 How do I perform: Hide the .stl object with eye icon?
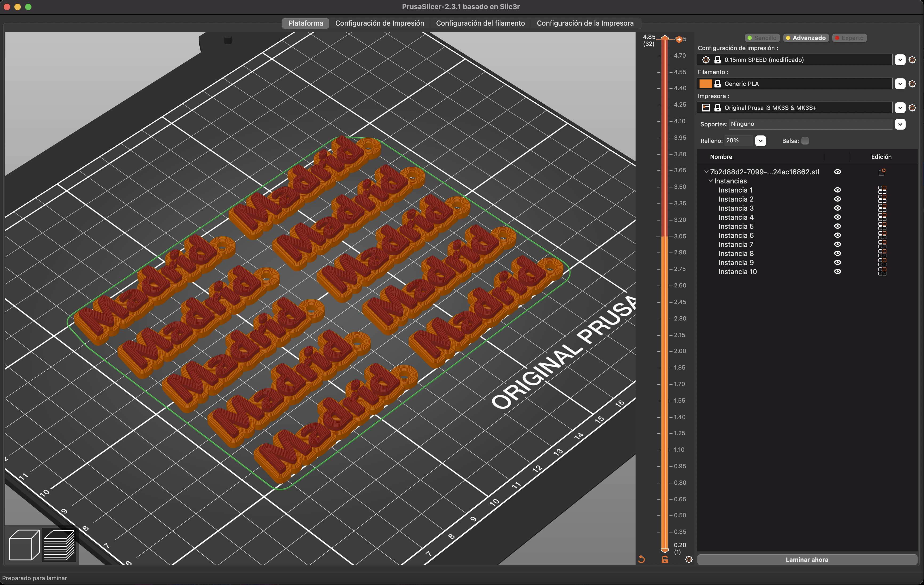(838, 172)
